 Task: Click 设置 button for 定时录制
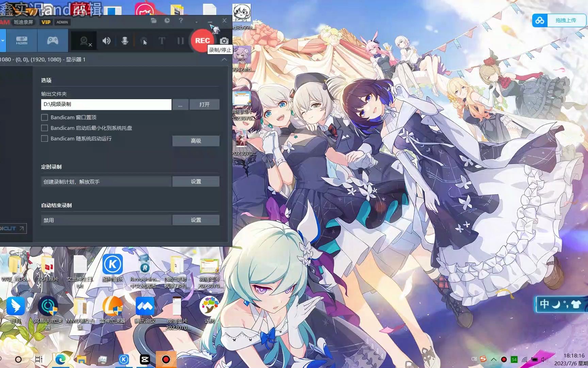point(196,182)
